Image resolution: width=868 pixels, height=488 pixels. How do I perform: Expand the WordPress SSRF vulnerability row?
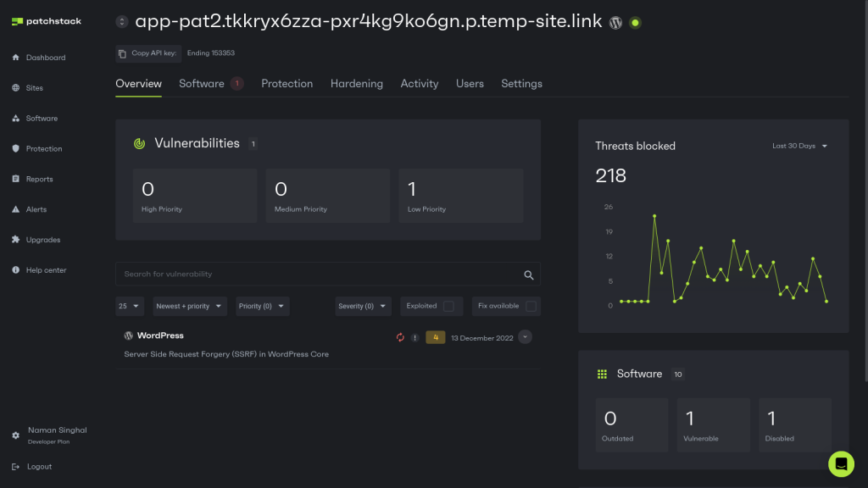[x=525, y=336]
